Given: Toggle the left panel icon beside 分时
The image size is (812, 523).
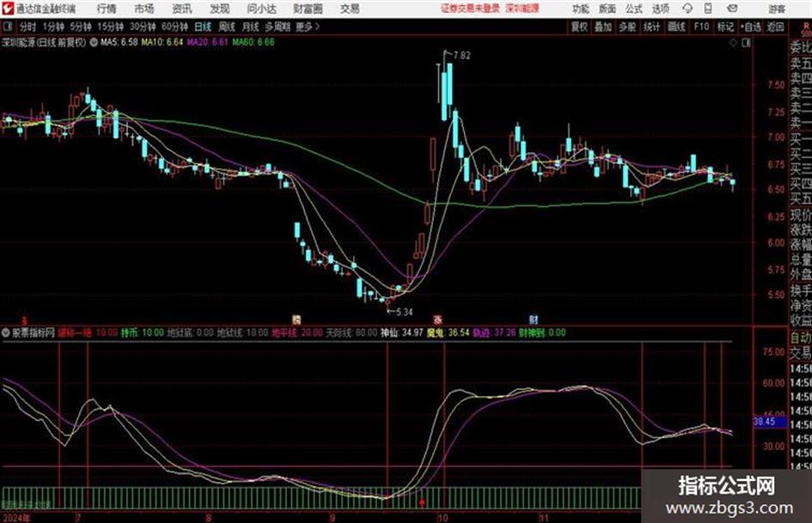Looking at the screenshot, I should coord(7,27).
